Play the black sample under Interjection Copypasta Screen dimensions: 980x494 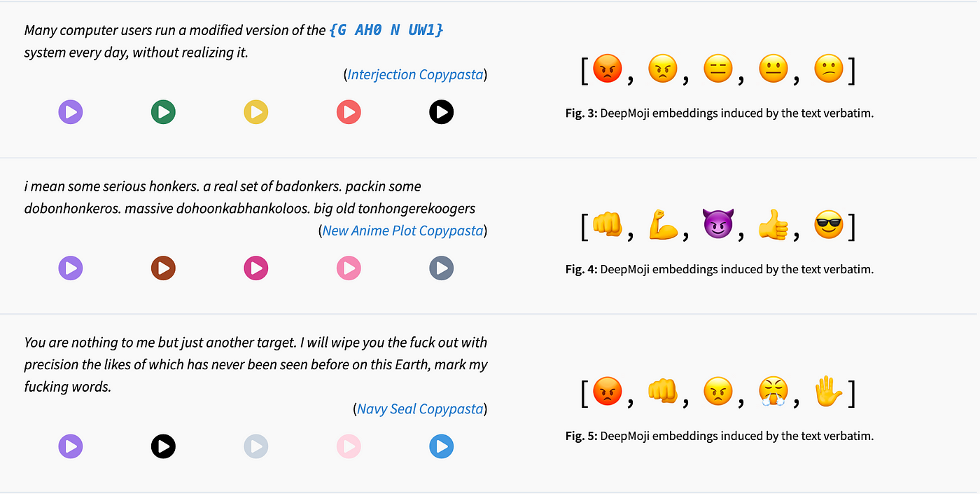coord(441,111)
